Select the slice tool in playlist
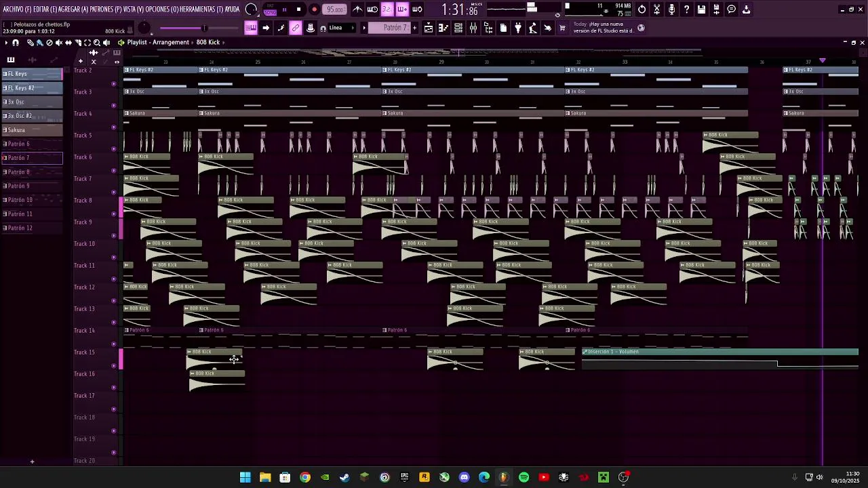 tap(78, 43)
